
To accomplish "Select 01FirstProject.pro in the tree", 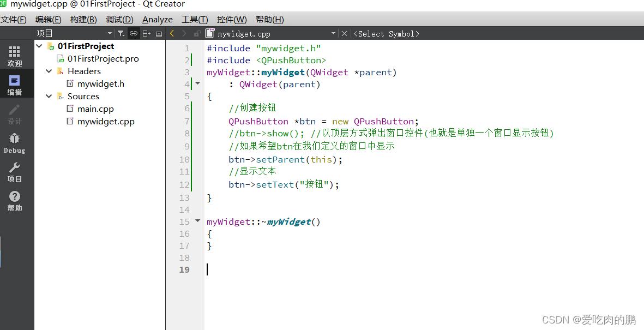I will click(x=103, y=59).
